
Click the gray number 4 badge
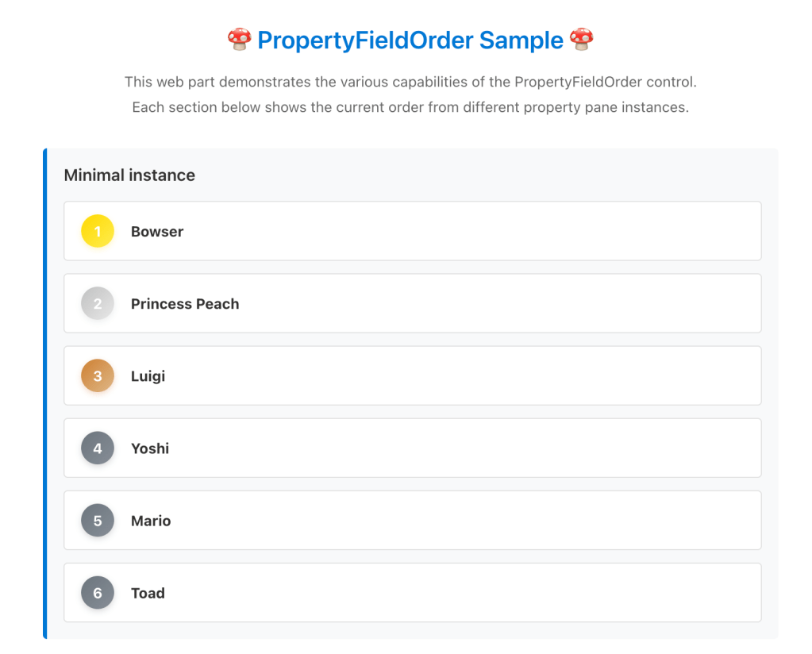point(98,448)
